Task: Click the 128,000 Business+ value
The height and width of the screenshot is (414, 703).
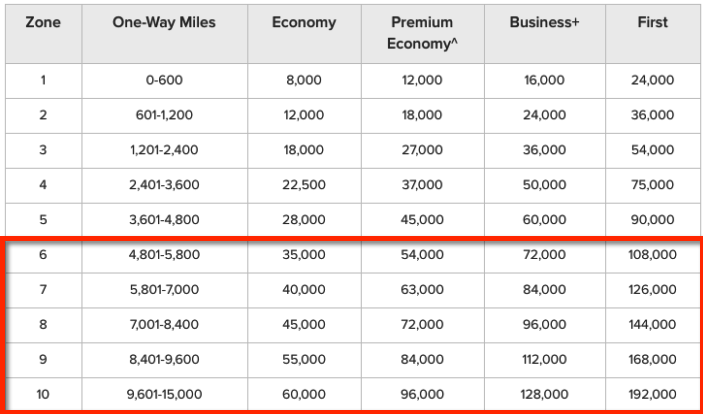Action: (544, 394)
